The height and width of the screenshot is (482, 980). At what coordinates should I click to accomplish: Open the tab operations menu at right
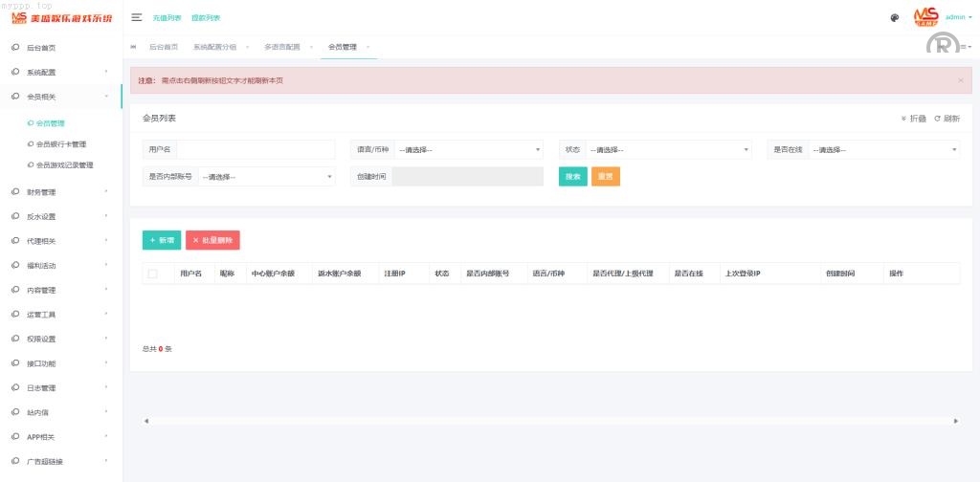coord(966,47)
